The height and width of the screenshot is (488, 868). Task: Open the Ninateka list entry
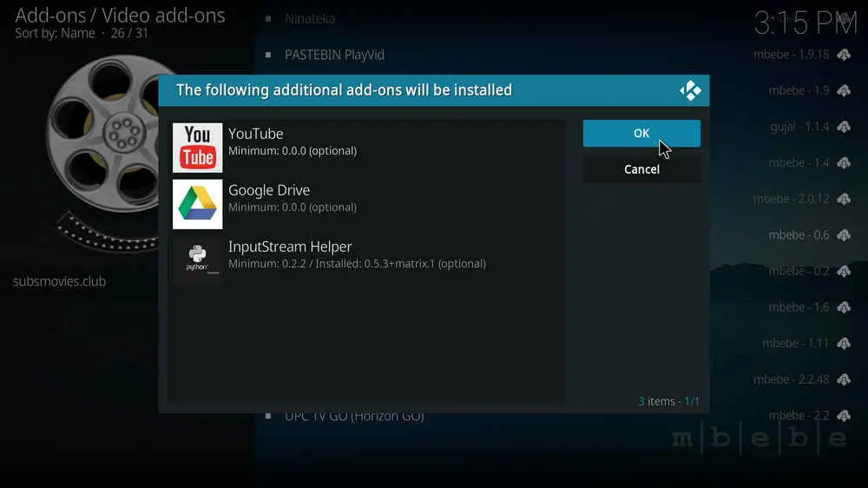[310, 19]
